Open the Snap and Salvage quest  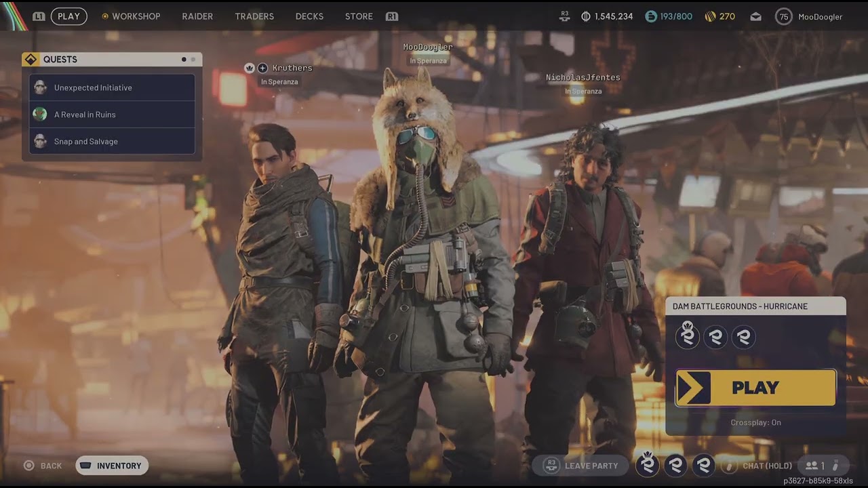click(112, 141)
